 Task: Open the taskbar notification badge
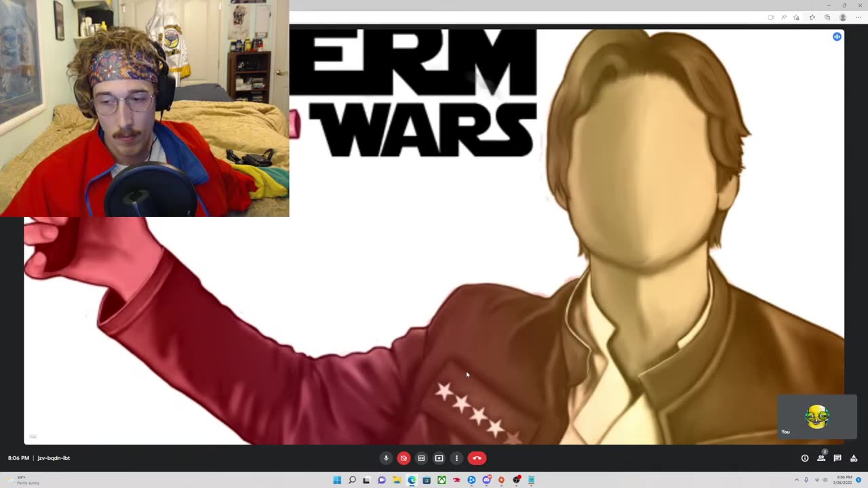[859, 480]
